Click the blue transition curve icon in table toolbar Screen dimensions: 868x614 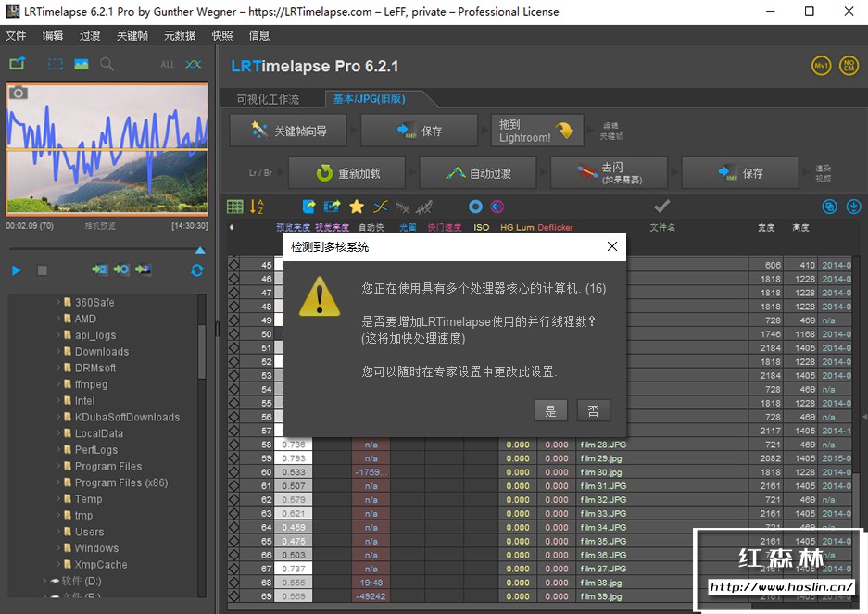380,206
